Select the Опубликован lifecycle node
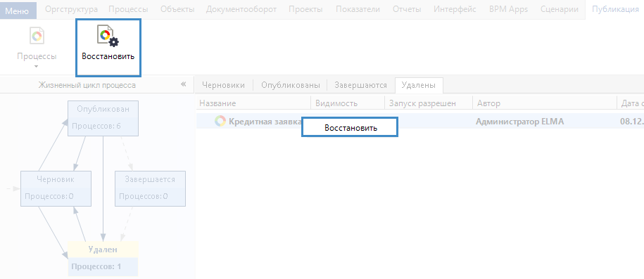The height and width of the screenshot is (279, 644). 103,118
